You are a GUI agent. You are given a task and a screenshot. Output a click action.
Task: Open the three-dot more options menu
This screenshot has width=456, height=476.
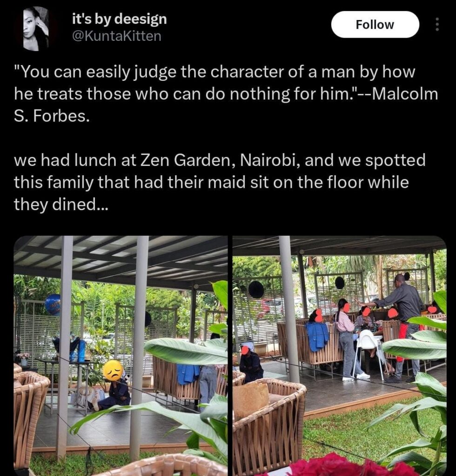click(x=437, y=24)
